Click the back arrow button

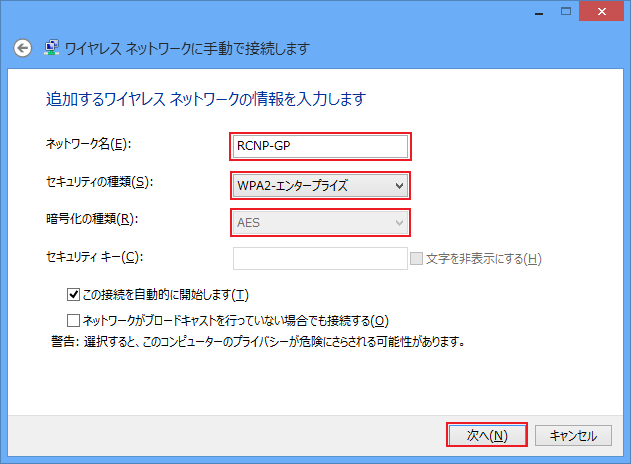tap(22, 48)
